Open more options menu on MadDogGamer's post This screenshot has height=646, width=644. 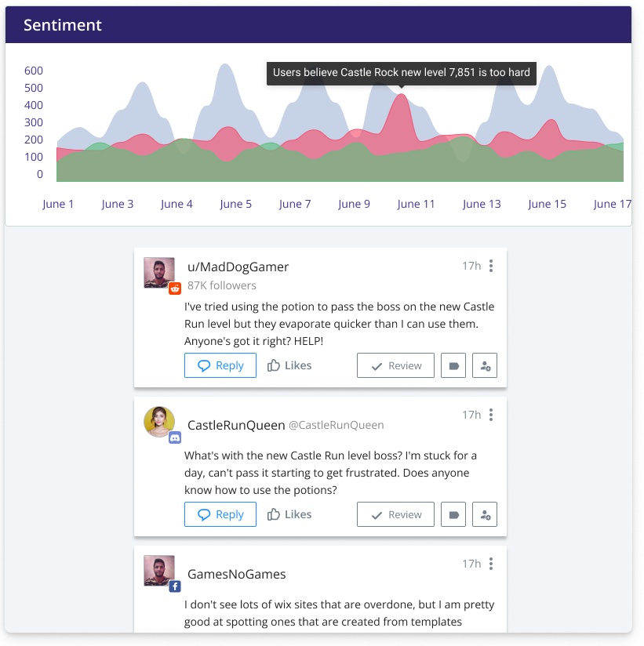[x=491, y=266]
